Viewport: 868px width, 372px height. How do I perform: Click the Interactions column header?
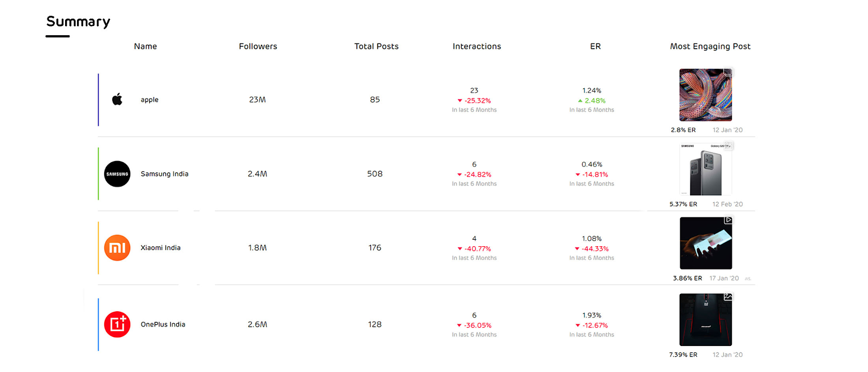tap(477, 47)
